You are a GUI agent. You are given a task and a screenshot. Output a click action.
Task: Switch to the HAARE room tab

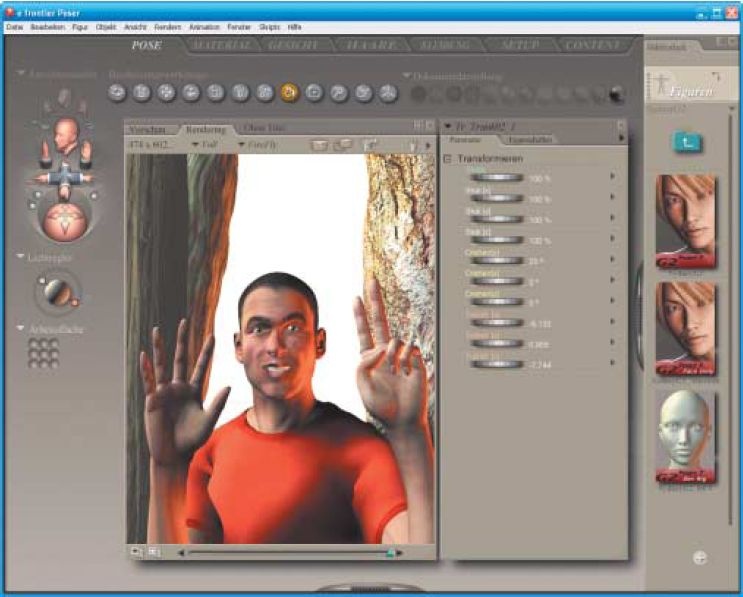(371, 45)
